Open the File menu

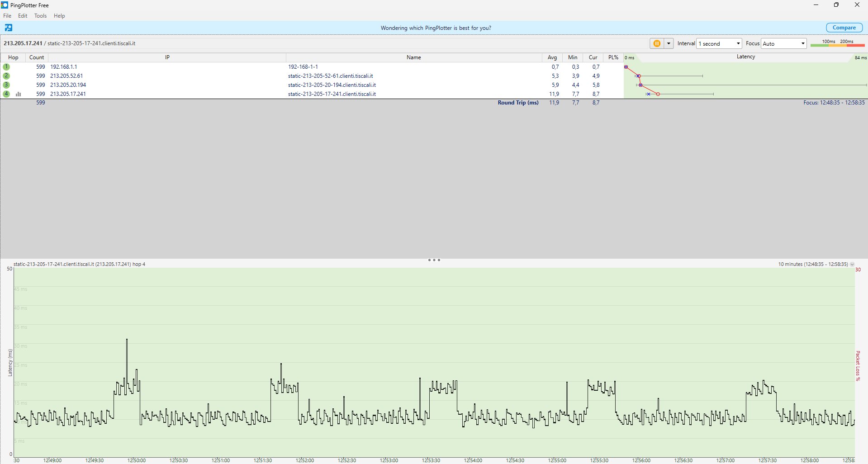[x=7, y=16]
